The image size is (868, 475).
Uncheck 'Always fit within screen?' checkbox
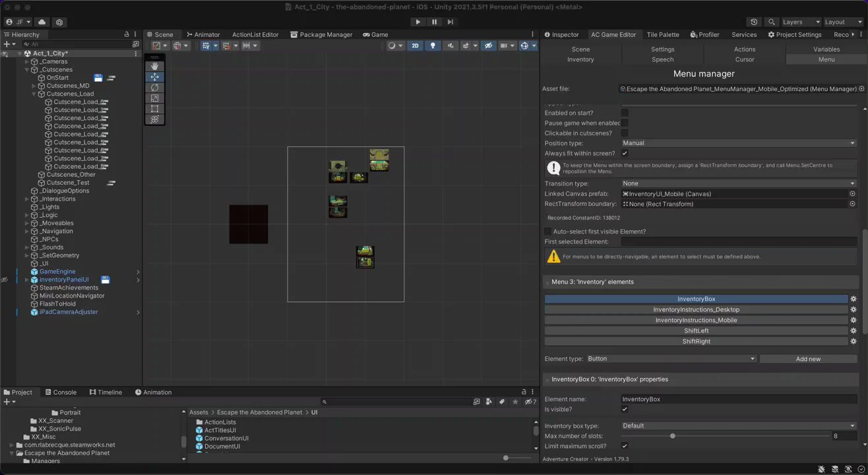(x=625, y=153)
